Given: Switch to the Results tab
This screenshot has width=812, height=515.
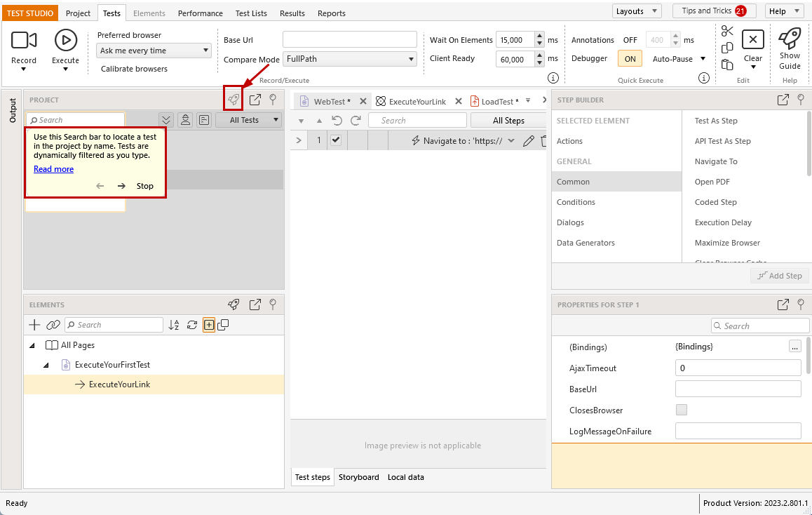Looking at the screenshot, I should click(x=292, y=13).
